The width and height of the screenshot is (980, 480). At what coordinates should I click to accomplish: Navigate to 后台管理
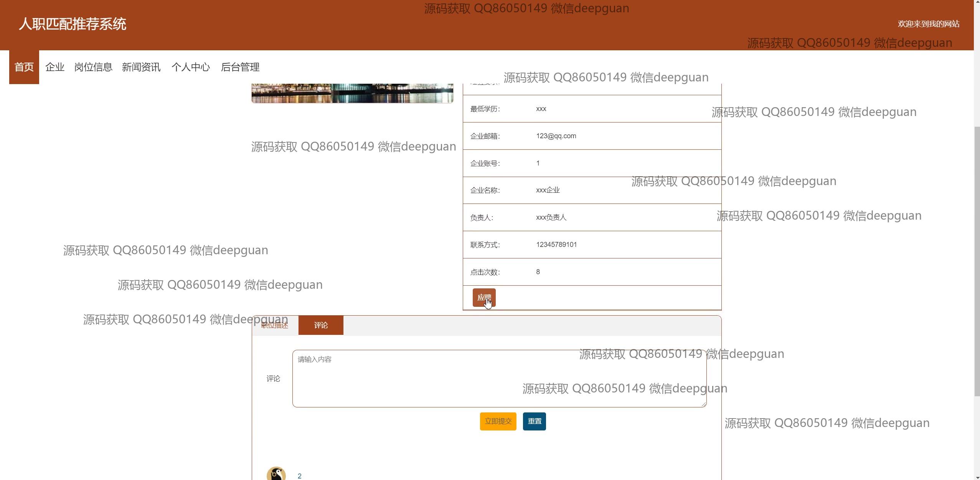pyautogui.click(x=240, y=67)
